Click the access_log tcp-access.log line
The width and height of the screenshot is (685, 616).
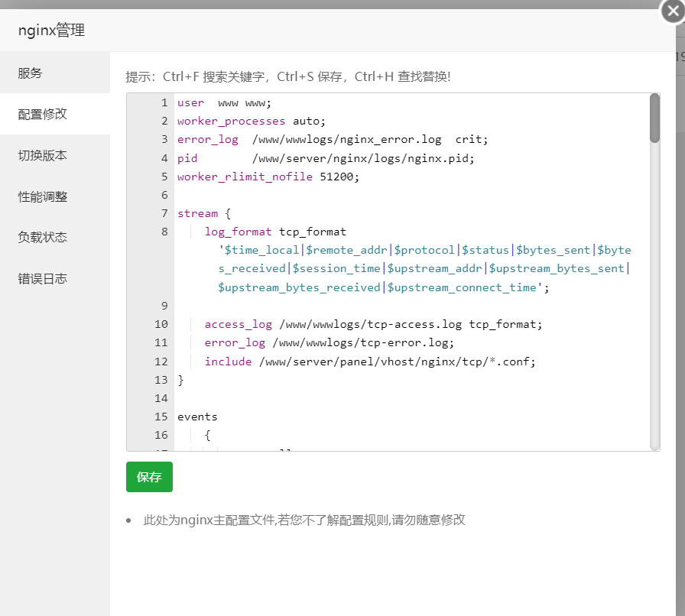coord(374,324)
